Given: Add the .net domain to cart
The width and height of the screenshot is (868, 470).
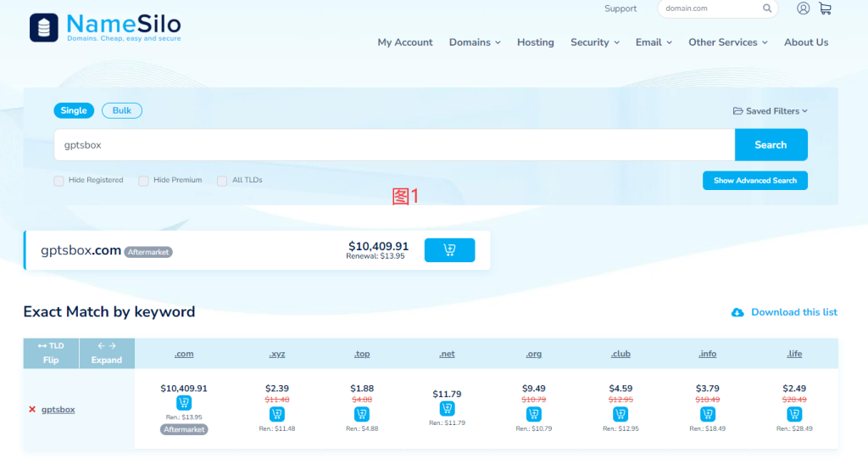Looking at the screenshot, I should pyautogui.click(x=447, y=408).
